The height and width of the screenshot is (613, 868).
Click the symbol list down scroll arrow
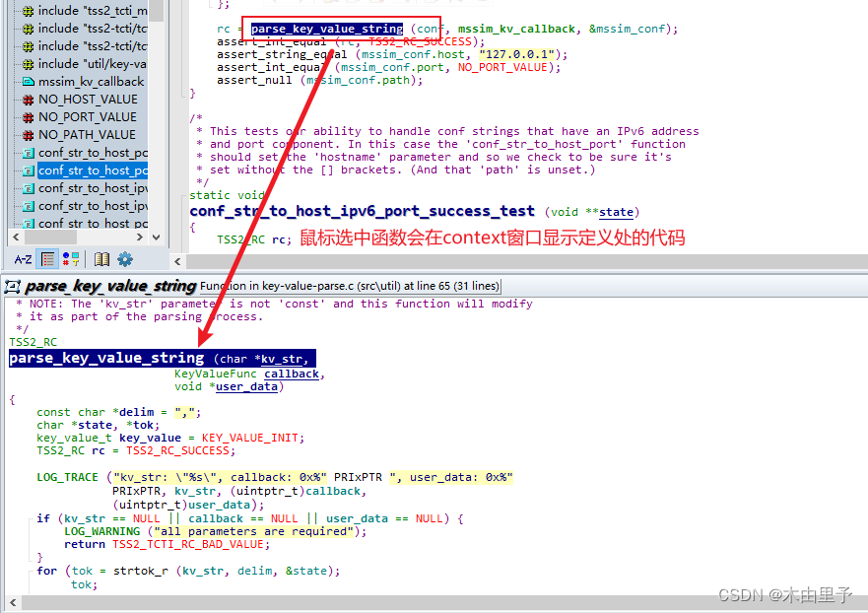155,239
